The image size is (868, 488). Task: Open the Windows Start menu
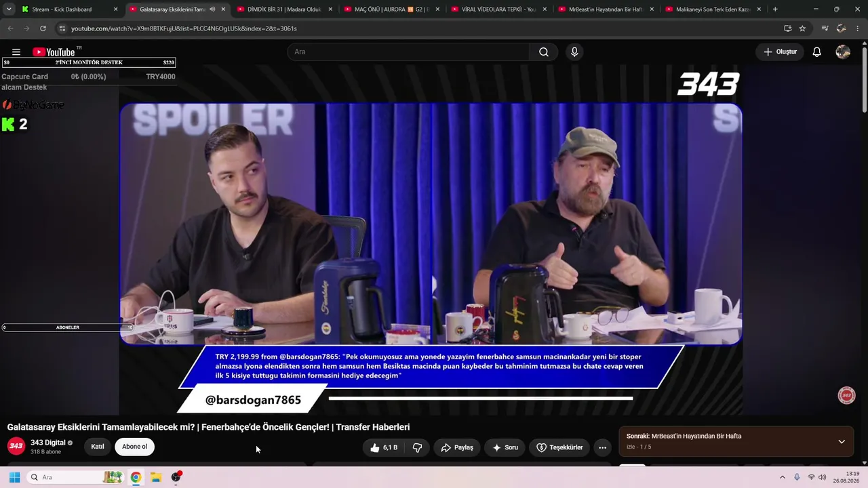click(14, 477)
